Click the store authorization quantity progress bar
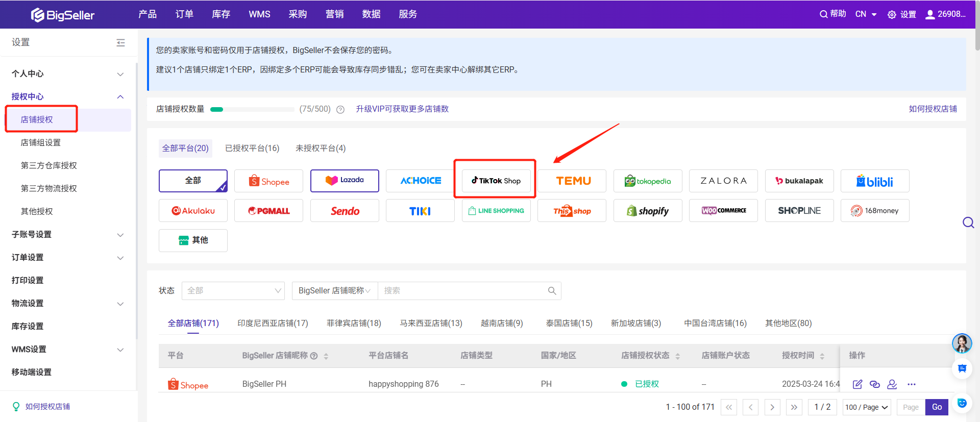Viewport: 980px width, 422px height. pos(252,109)
